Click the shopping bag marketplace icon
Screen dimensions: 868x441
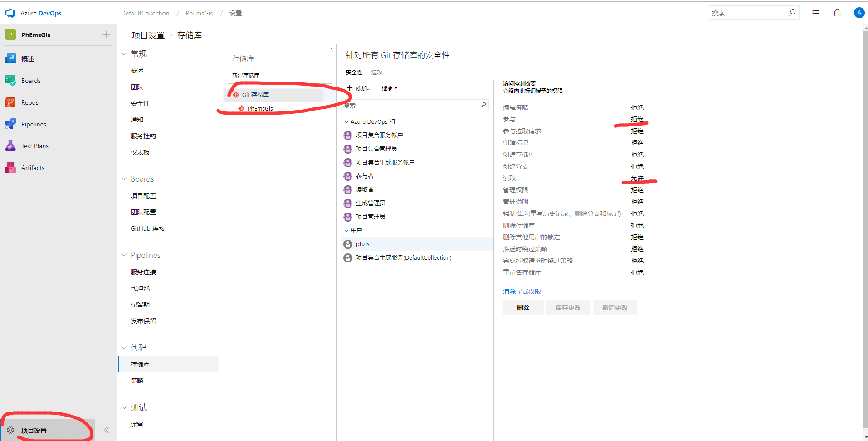[837, 13]
